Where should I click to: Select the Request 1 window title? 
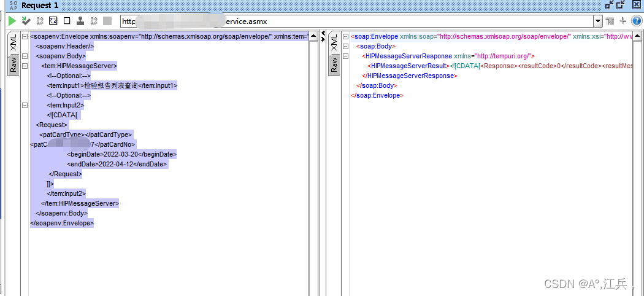[40, 6]
